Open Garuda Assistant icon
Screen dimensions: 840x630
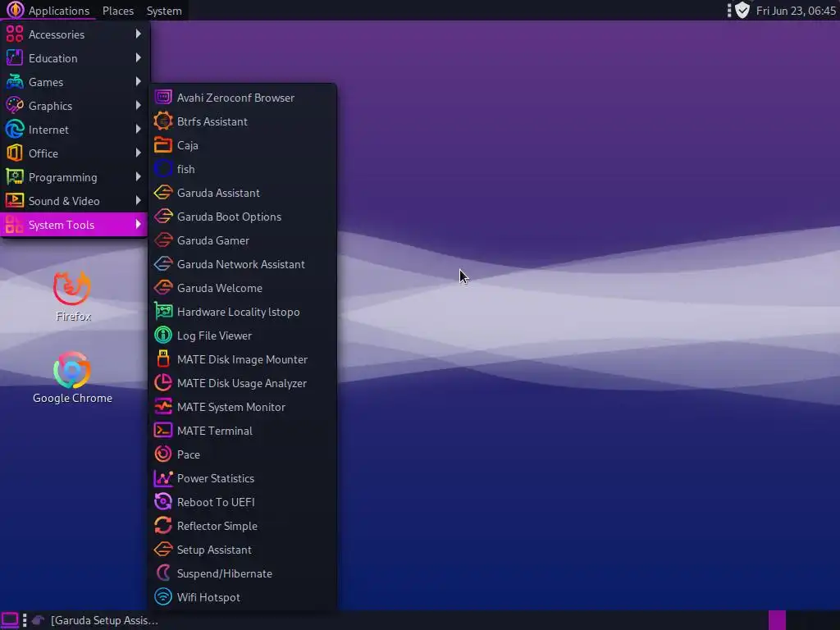[x=163, y=193]
